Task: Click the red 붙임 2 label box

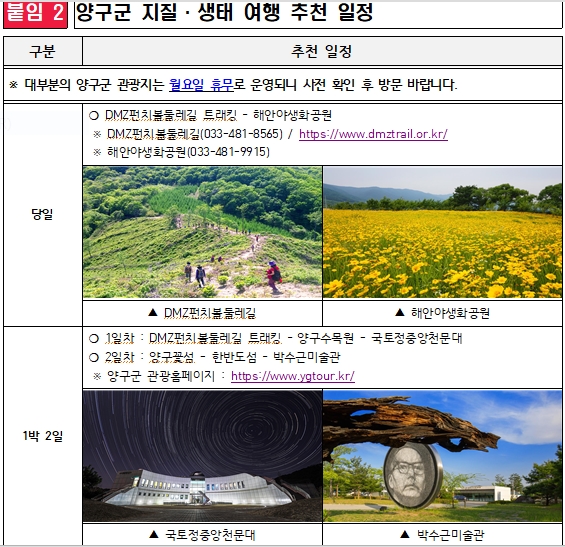Action: coord(35,14)
